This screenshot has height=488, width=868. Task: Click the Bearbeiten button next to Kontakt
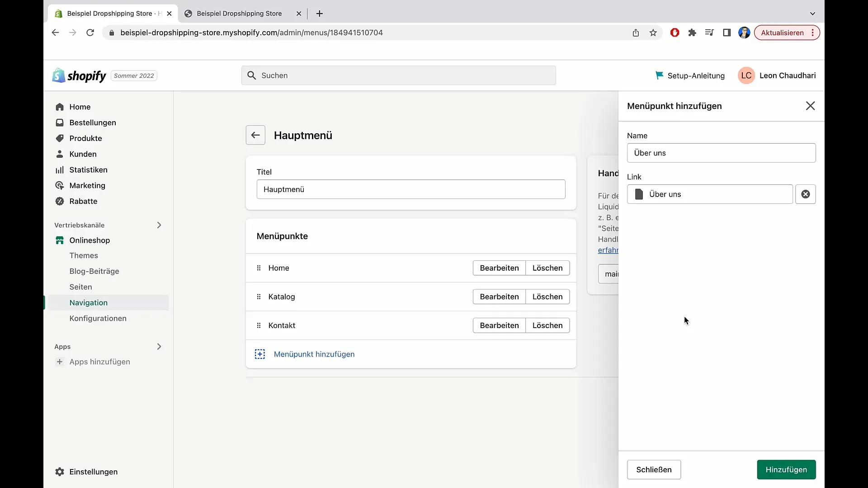click(500, 325)
